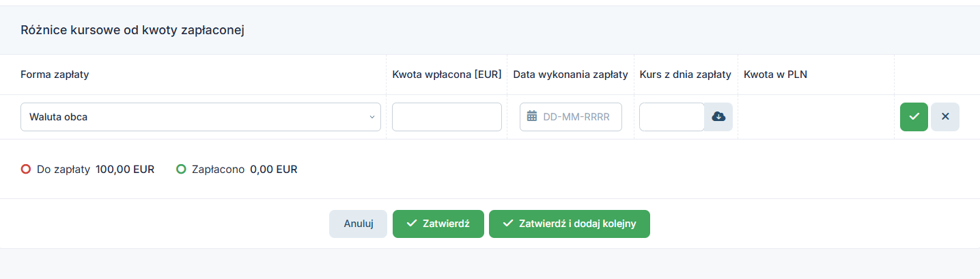Image resolution: width=980 pixels, height=279 pixels.
Task: Click the Kwota wpłacona [EUR] input field
Action: click(x=447, y=117)
